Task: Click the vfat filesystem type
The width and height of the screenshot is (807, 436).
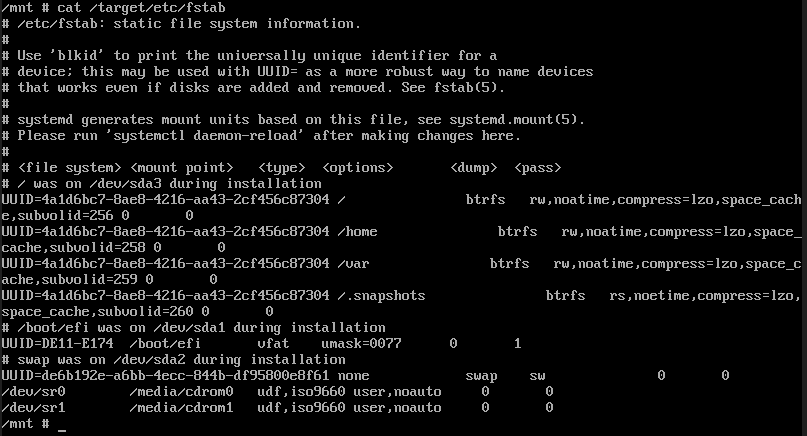Action: coord(273,344)
